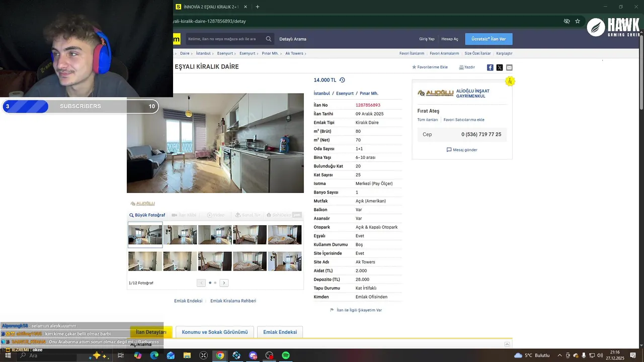The image size is (644, 362).
Task: Open Favori İlanlarım link
Action: coord(412,53)
